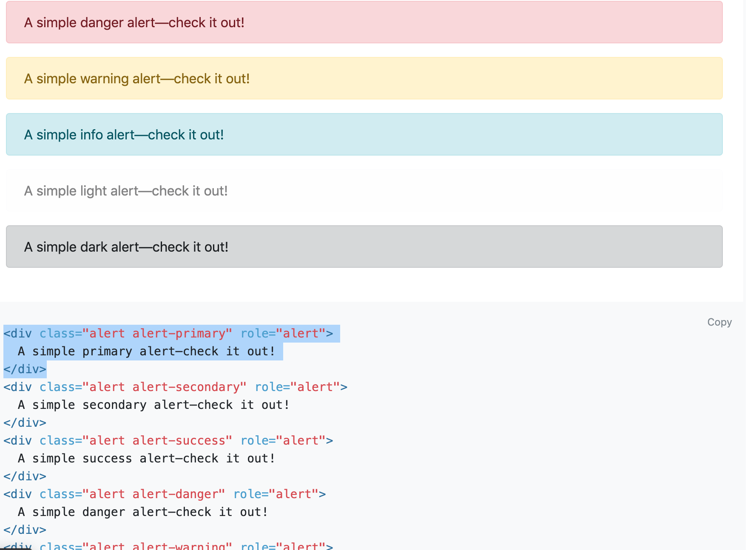Viewport: 756px width, 550px height.
Task: Click the info alert banner
Action: pyautogui.click(x=364, y=134)
